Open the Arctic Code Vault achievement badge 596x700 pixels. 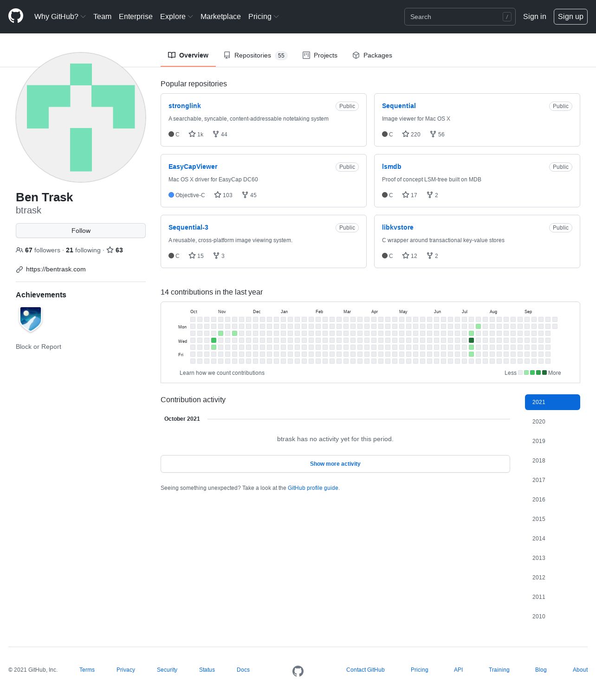pos(31,319)
